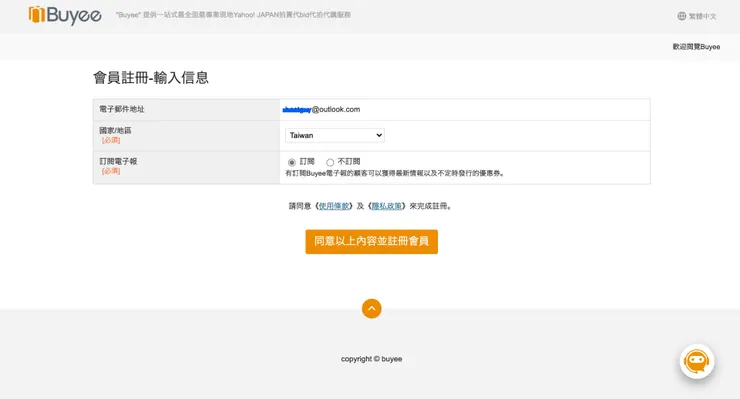Click the 會員註冊-輸入信息 heading

pos(151,77)
